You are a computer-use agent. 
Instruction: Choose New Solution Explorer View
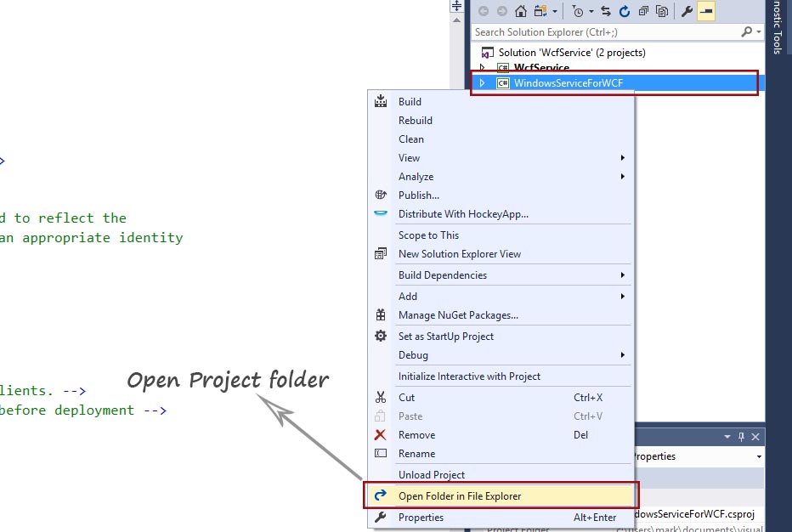click(x=500, y=253)
